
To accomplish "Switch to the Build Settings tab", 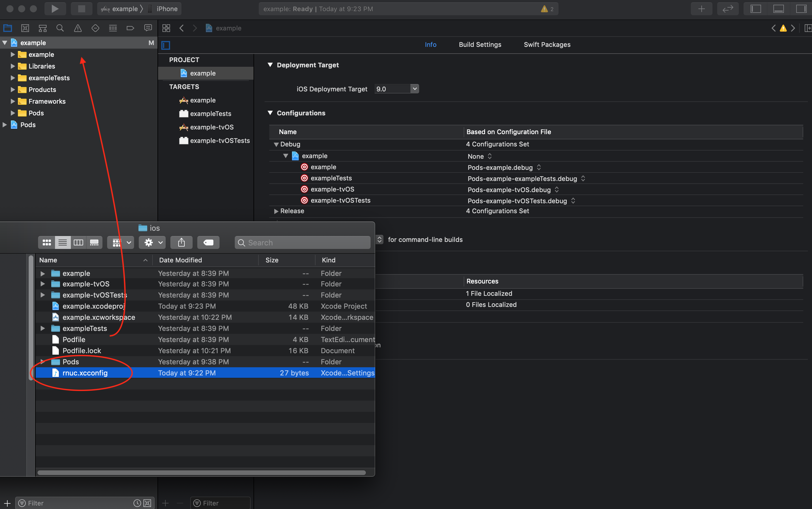I will point(480,45).
